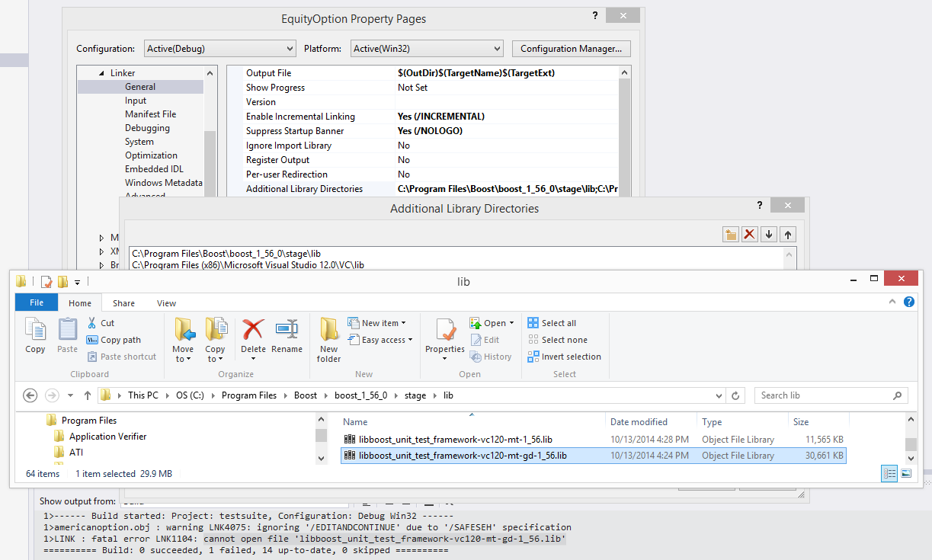Delete the selected directory line with the red X

[x=750, y=235]
